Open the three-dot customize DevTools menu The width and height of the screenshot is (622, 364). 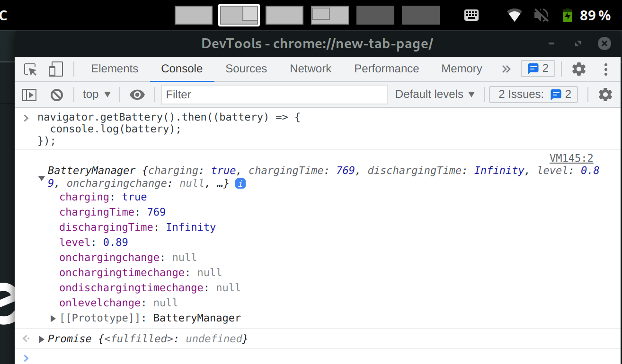[x=605, y=69]
